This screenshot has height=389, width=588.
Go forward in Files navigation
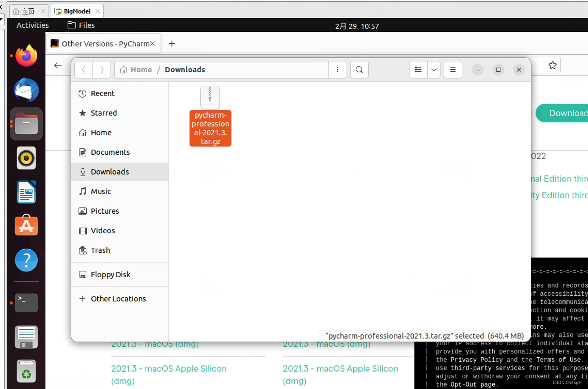[x=102, y=70]
